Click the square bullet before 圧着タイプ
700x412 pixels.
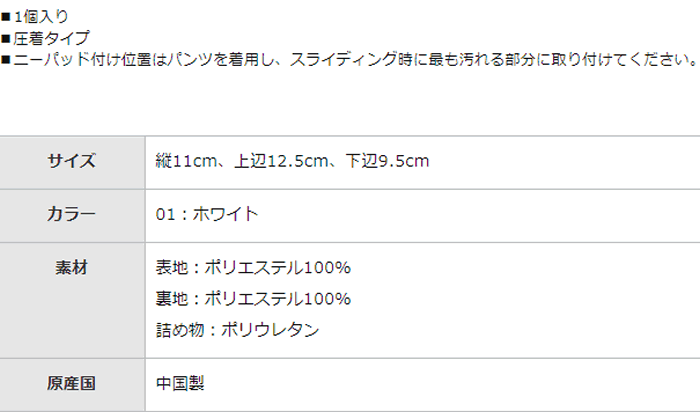[x=6, y=39]
